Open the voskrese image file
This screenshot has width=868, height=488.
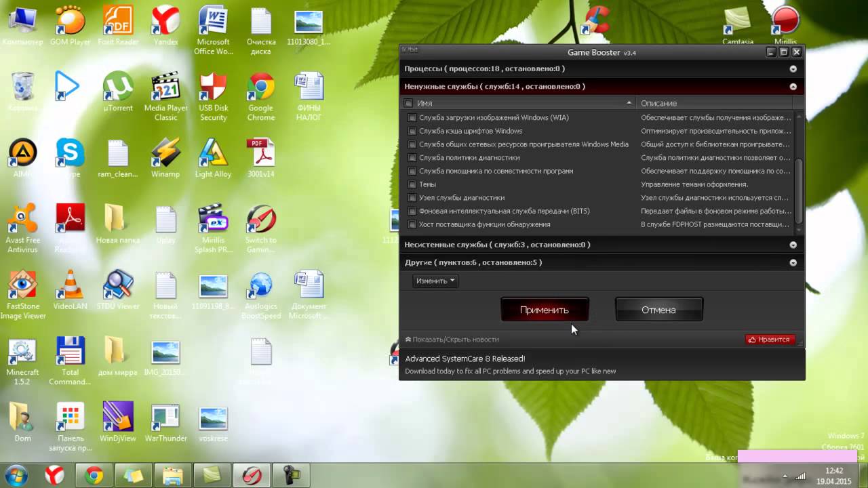[x=213, y=424]
